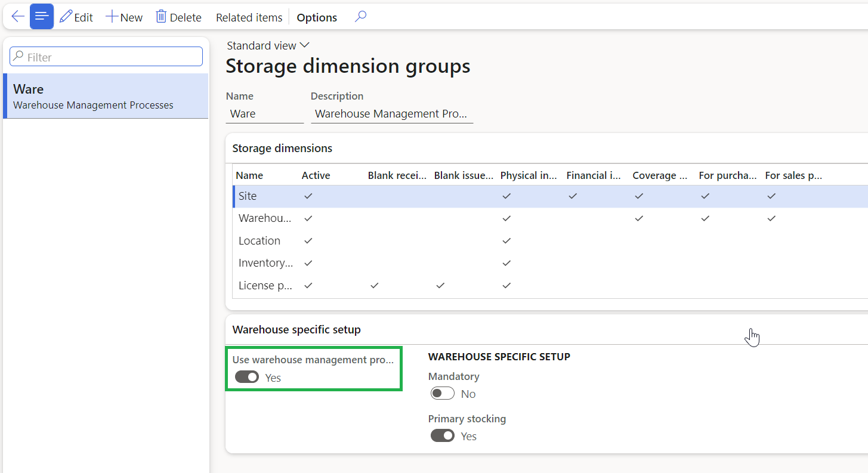The width and height of the screenshot is (868, 473).
Task: Select the Location dimension row
Action: 549,240
